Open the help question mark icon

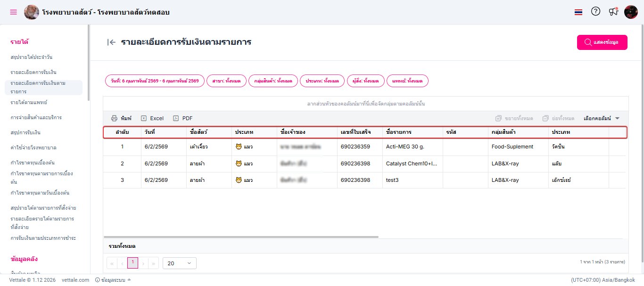coord(595,12)
